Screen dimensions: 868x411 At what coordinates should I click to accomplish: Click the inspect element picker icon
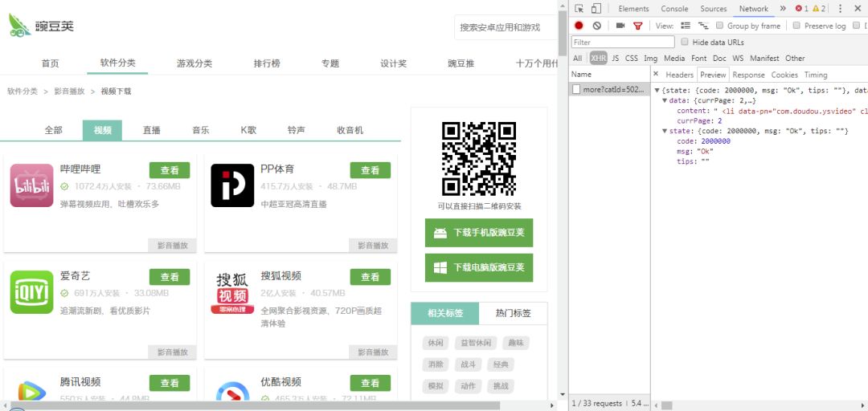(x=579, y=9)
